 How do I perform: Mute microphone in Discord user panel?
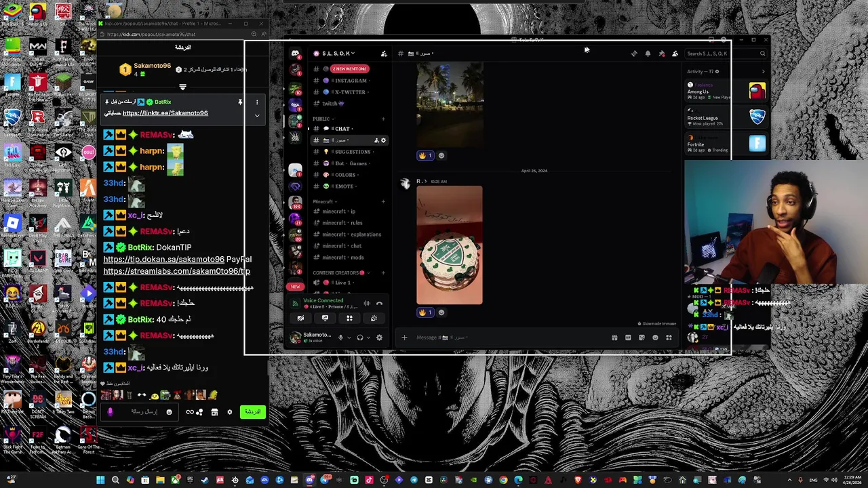340,338
